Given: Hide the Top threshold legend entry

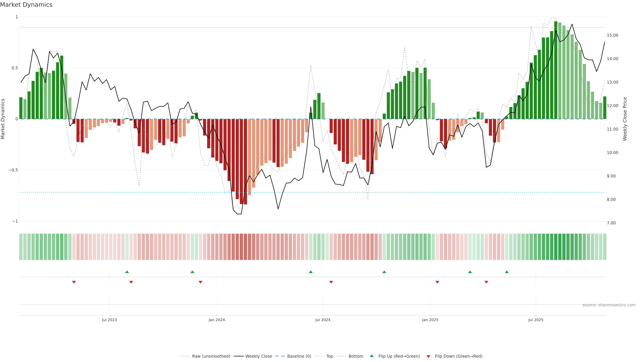Looking at the screenshot, I should point(330,356).
